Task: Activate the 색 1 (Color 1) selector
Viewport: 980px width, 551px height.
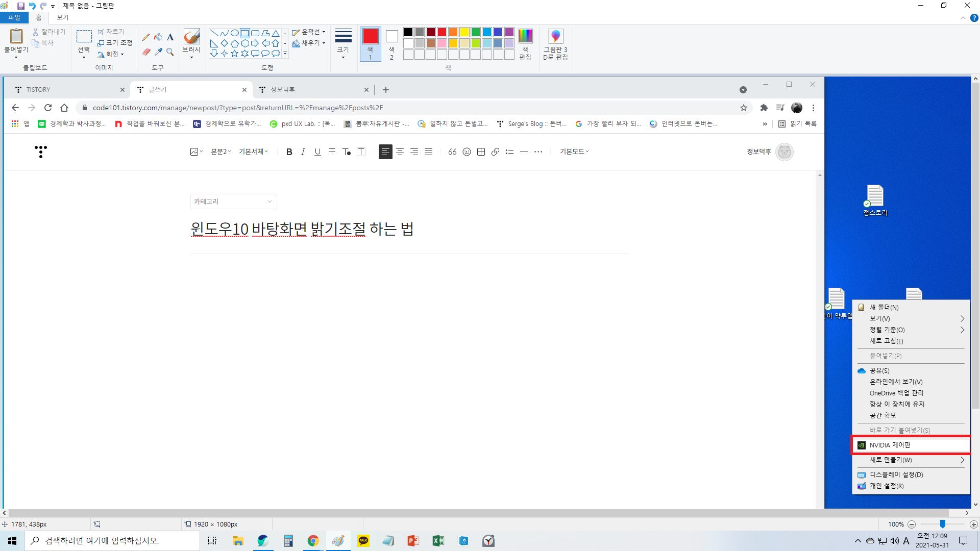Action: pyautogui.click(x=370, y=44)
